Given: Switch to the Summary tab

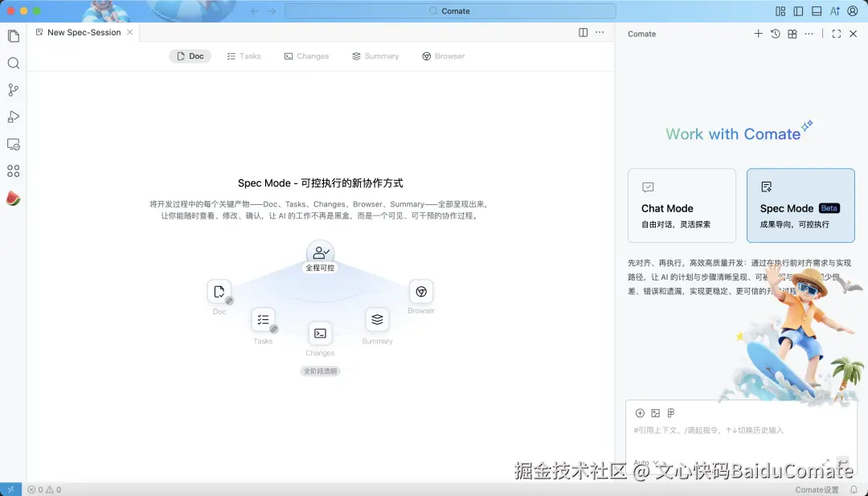Looking at the screenshot, I should pos(375,56).
